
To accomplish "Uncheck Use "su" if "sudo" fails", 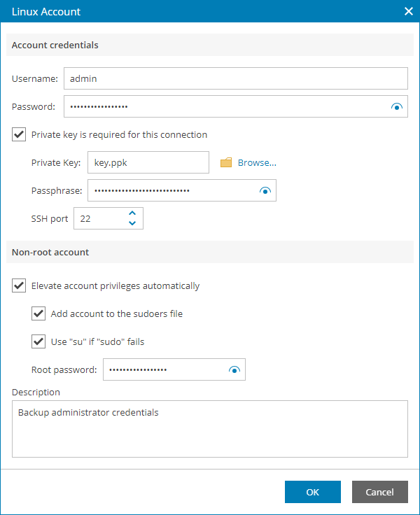I will 39,341.
